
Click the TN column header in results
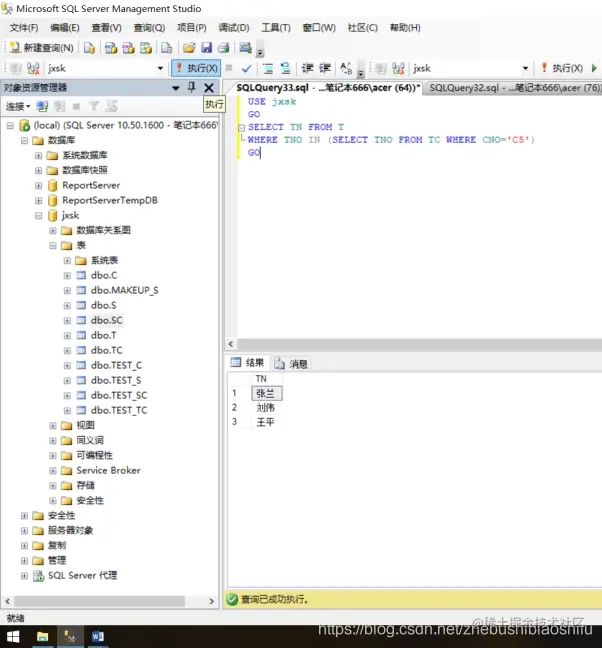(x=266, y=379)
